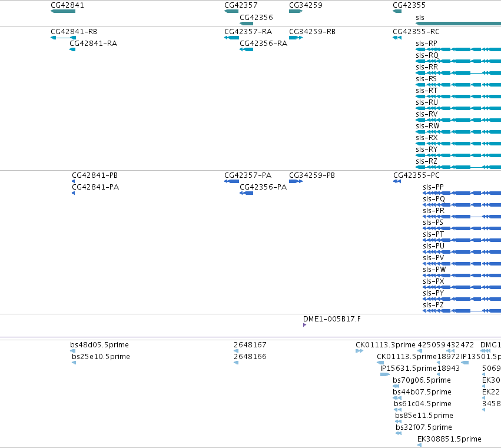Click the sls-PU protein
Viewport: 501px width, 448px height.
[462, 252]
